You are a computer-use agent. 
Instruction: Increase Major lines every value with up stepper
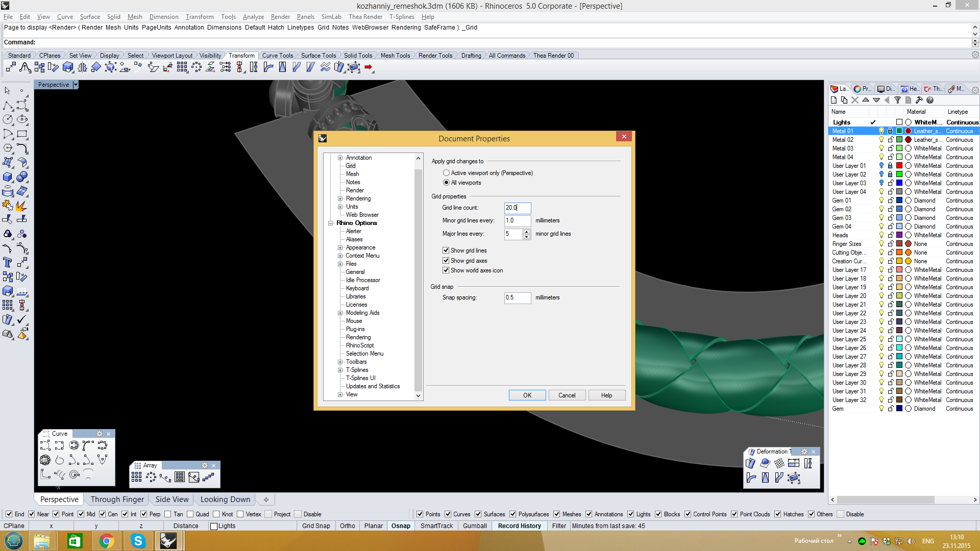tap(527, 232)
